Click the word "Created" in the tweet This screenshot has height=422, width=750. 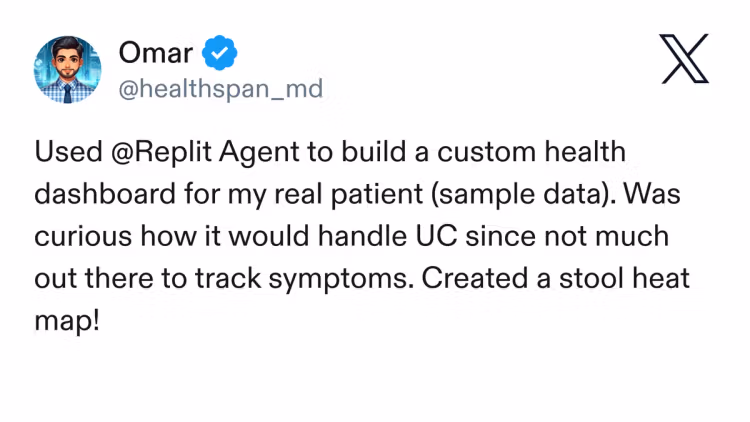click(470, 279)
